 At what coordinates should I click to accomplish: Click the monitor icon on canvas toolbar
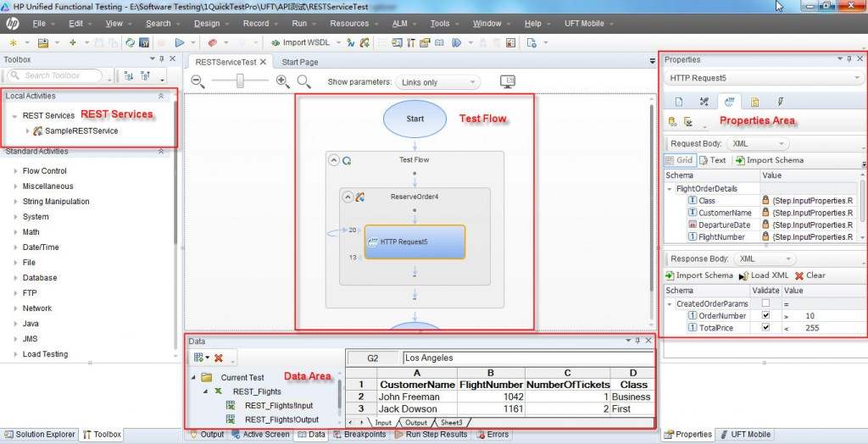pos(508,82)
